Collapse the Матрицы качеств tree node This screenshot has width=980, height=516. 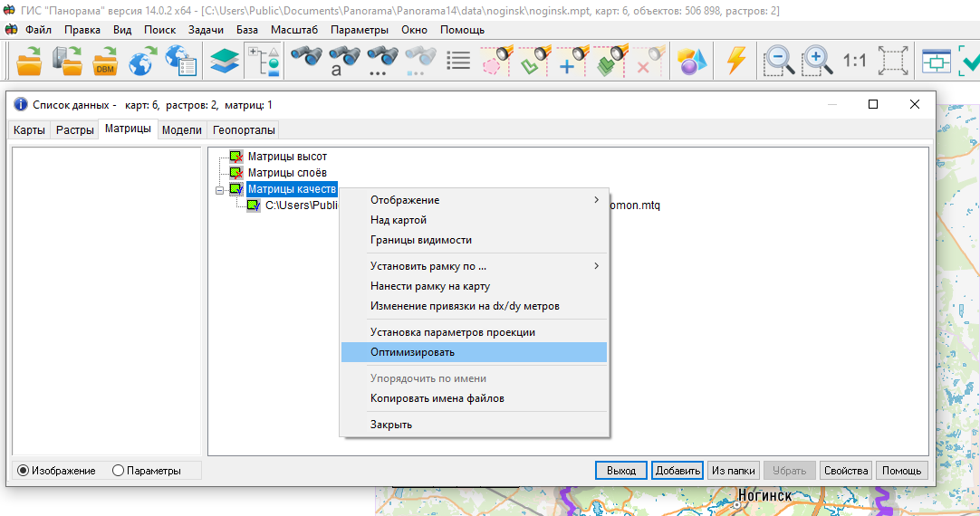tap(219, 190)
